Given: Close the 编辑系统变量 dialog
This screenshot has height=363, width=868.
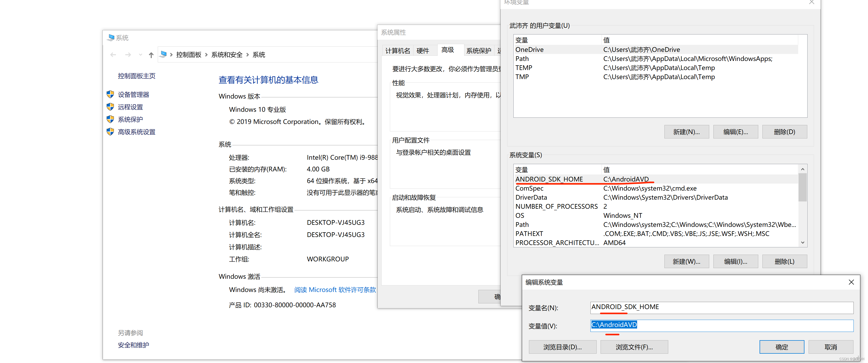Looking at the screenshot, I should coord(851,282).
